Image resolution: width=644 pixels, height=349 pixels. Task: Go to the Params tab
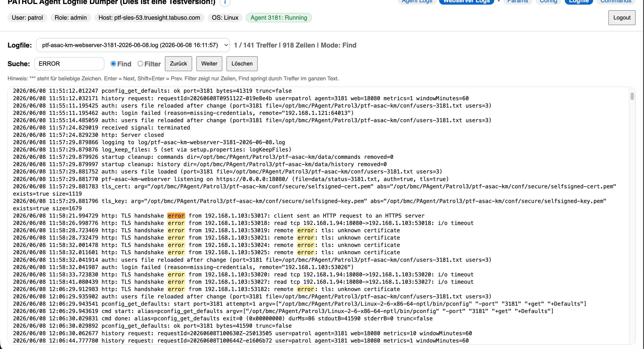pos(517,1)
